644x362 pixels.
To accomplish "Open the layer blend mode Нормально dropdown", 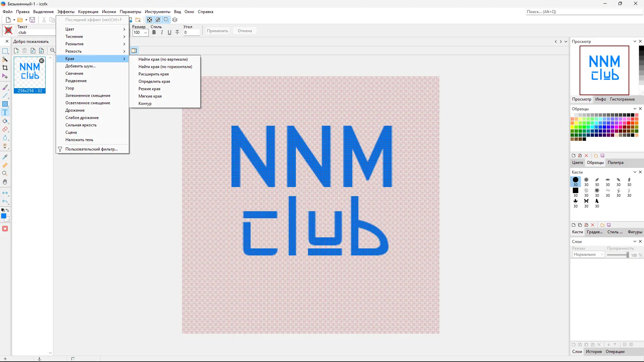I will 588,254.
